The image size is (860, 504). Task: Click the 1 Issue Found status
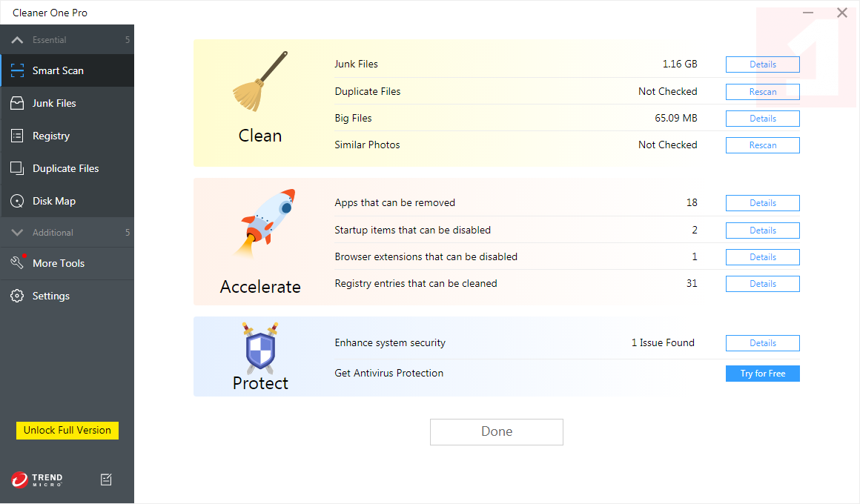(663, 342)
